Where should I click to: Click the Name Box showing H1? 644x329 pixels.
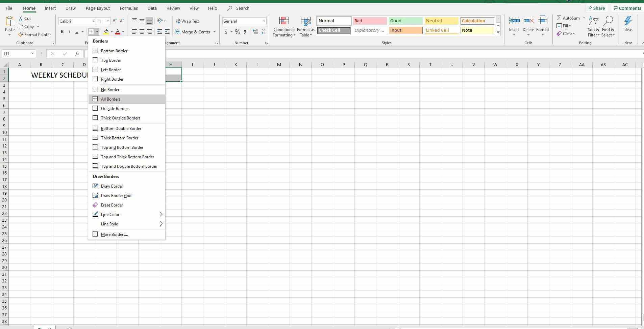[16, 54]
